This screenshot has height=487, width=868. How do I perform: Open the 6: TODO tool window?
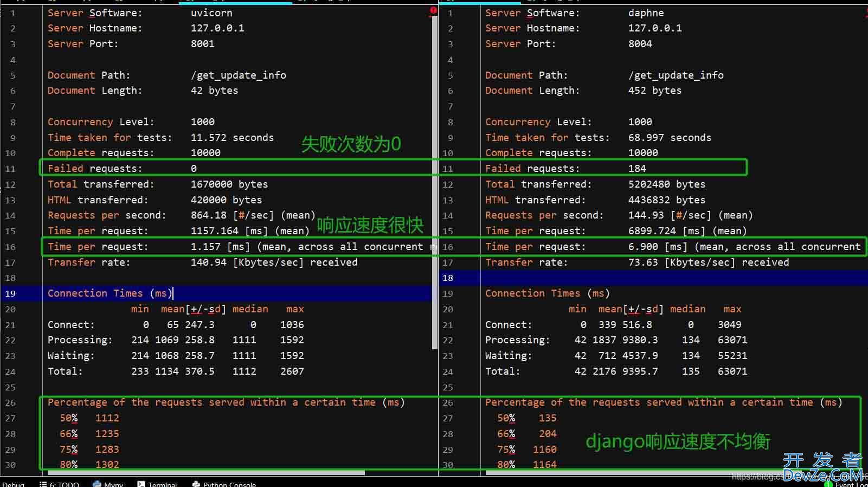[59, 484]
